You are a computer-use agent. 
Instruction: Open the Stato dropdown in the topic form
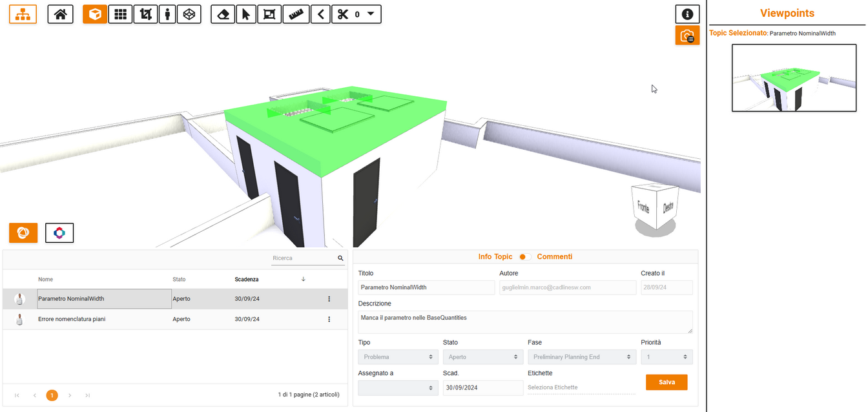(x=482, y=357)
